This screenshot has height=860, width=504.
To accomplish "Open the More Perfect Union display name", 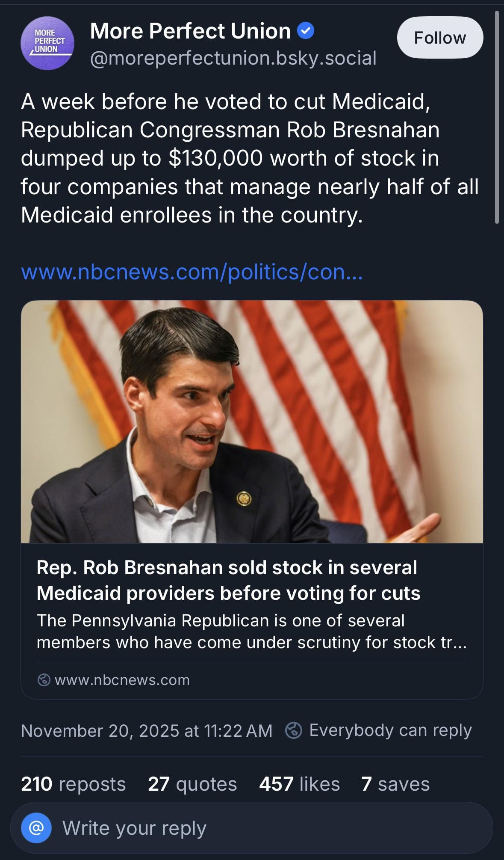I will coord(190,31).
